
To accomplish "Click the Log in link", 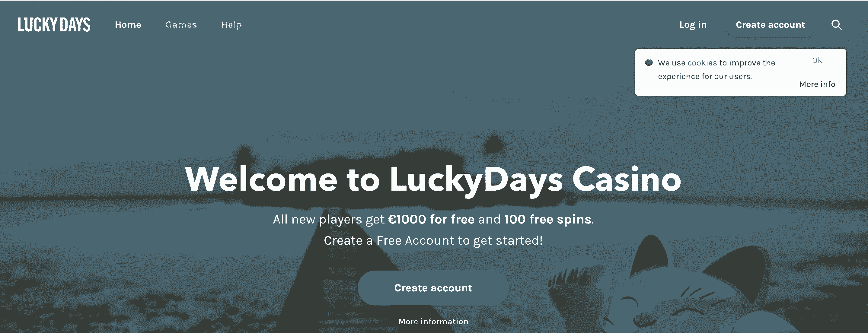I will 693,25.
